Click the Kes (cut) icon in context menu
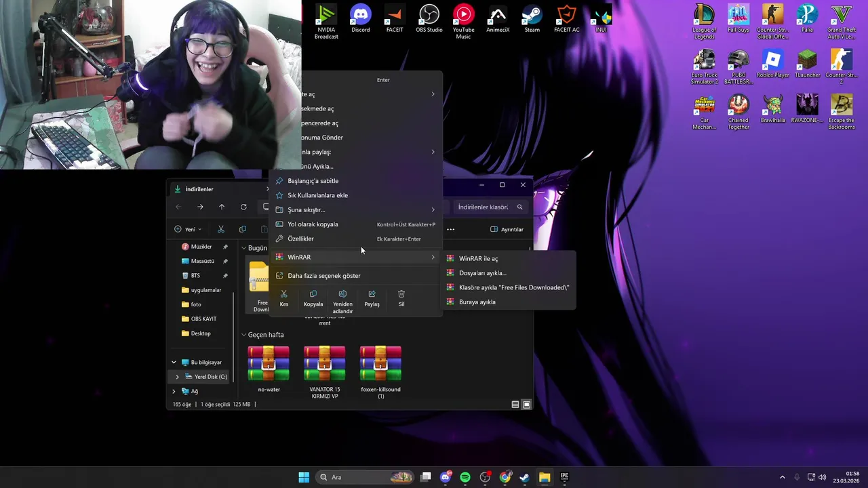868x488 pixels. [x=284, y=298]
